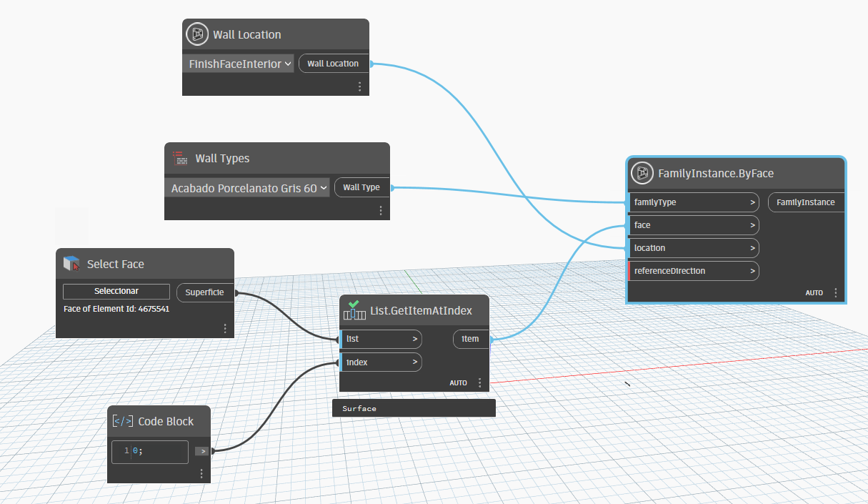The height and width of the screenshot is (504, 868).
Task: Select the Wall Types node title
Action: [222, 158]
